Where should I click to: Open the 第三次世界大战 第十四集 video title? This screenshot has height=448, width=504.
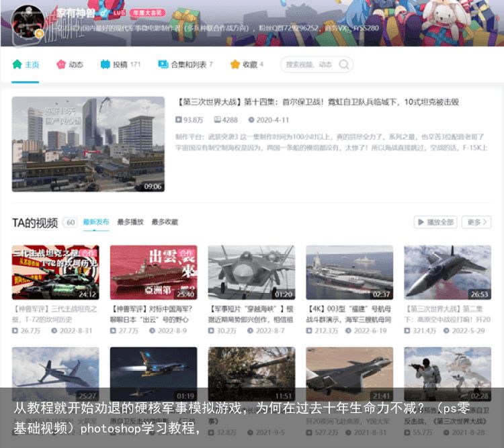(318, 102)
